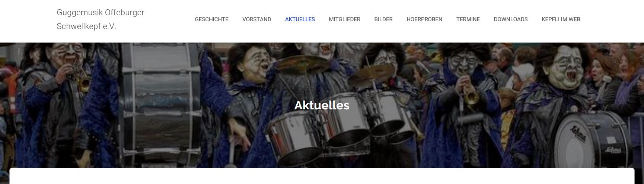The width and height of the screenshot is (644, 184).
Task: Click the white content card below the banner
Action: (322, 176)
